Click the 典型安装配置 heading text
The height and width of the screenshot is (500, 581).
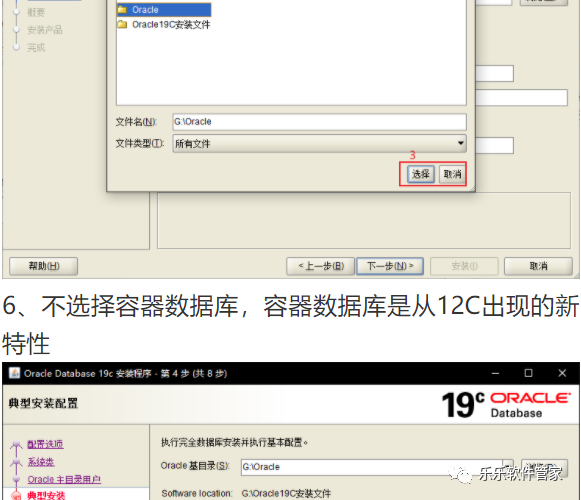click(x=43, y=403)
